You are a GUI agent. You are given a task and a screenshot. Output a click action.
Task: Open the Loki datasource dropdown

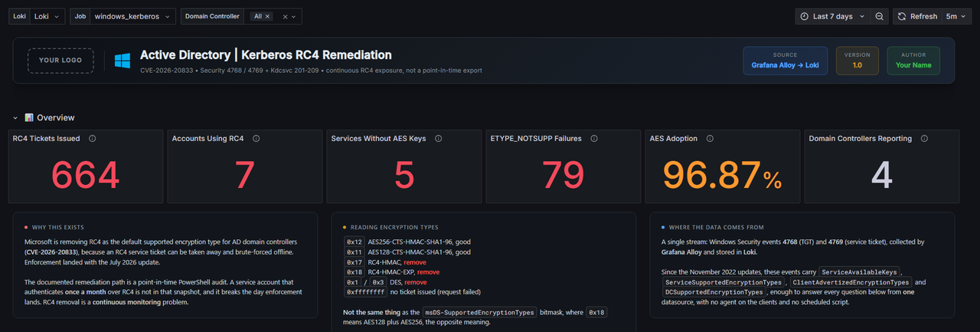point(47,16)
